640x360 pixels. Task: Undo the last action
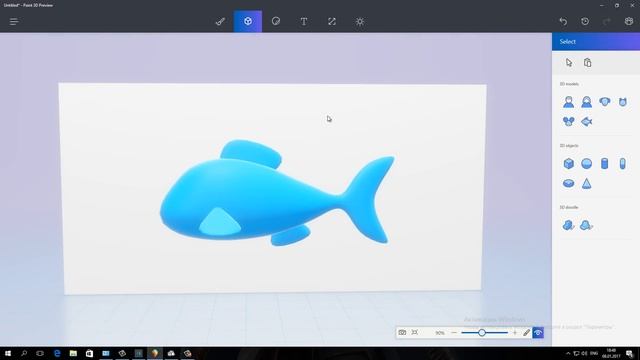coord(563,22)
